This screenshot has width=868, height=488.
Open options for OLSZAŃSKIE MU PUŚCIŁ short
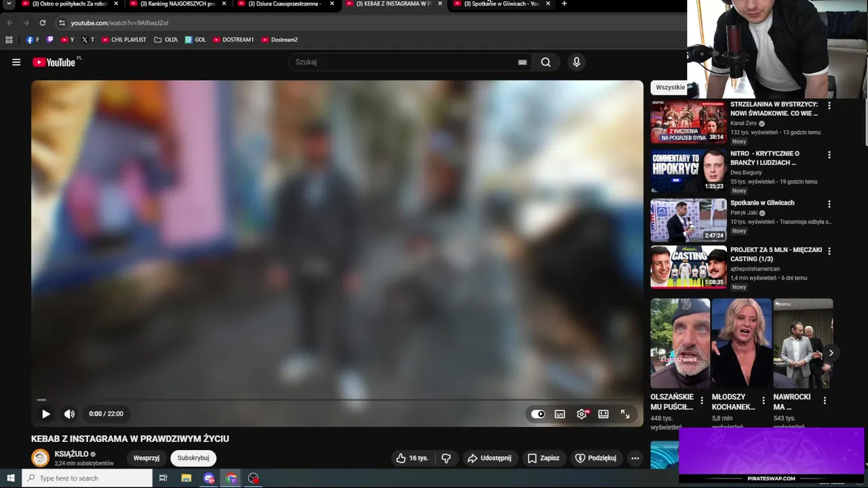click(702, 401)
